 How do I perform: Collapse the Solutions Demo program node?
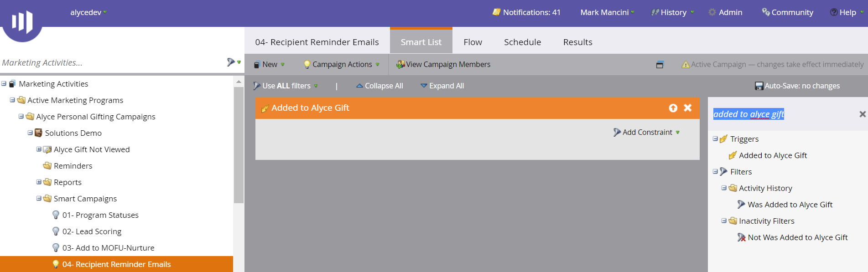pyautogui.click(x=30, y=133)
